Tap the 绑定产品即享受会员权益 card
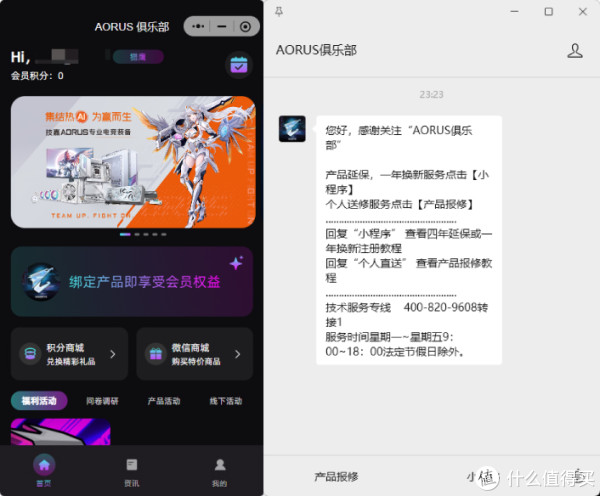The width and height of the screenshot is (600, 496). [x=132, y=282]
